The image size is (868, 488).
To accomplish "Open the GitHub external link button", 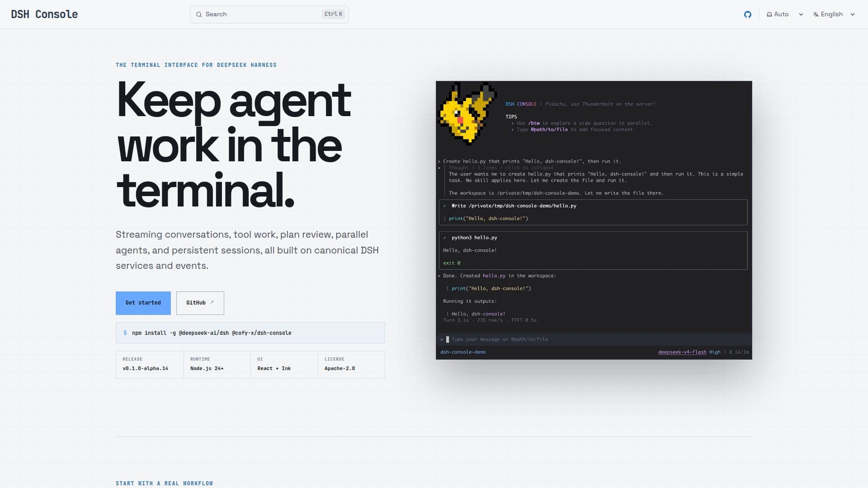I will [x=200, y=303].
